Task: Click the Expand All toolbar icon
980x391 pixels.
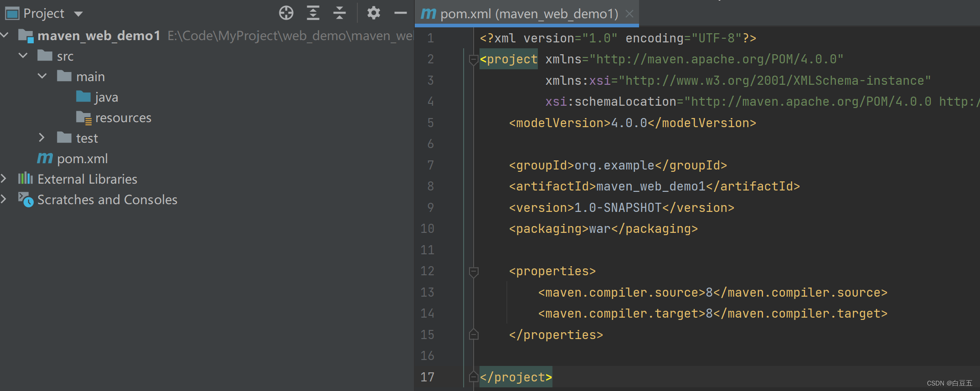Action: coord(313,13)
